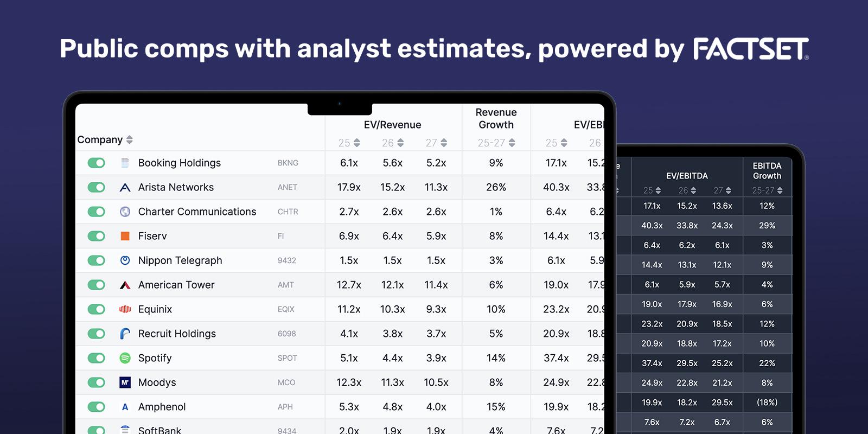Click the EBITDA Growth header in dark table

click(767, 171)
